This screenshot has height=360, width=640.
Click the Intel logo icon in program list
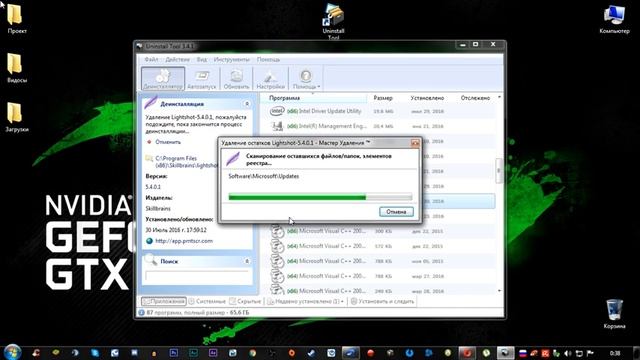pyautogui.click(x=277, y=111)
